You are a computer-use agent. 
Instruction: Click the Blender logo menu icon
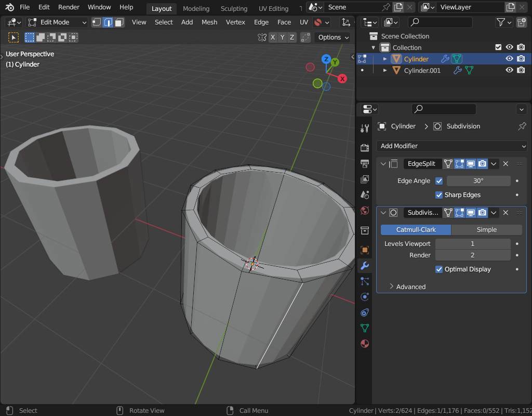pos(9,7)
